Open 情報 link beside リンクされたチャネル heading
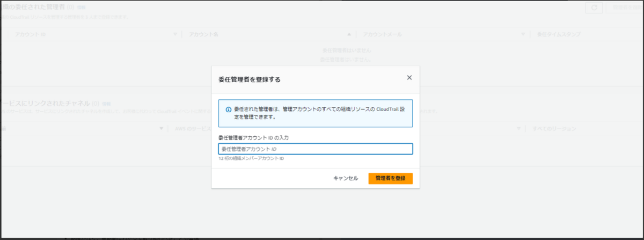 pos(106,103)
